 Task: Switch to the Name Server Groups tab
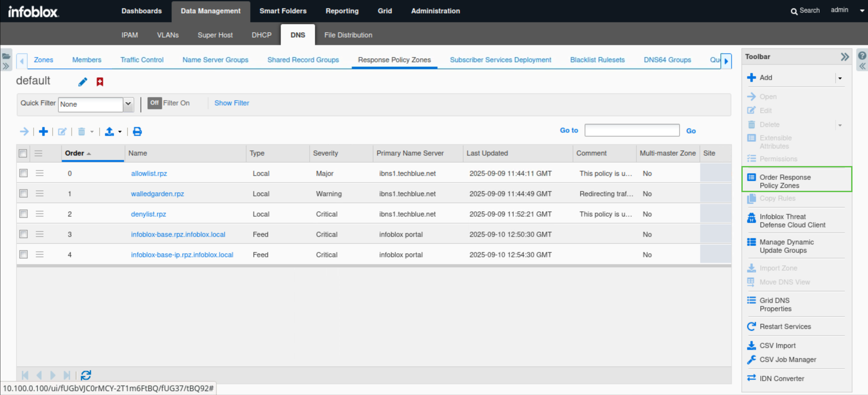point(215,60)
